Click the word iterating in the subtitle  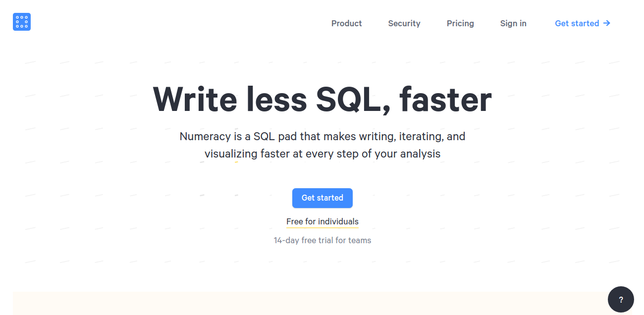(x=420, y=136)
